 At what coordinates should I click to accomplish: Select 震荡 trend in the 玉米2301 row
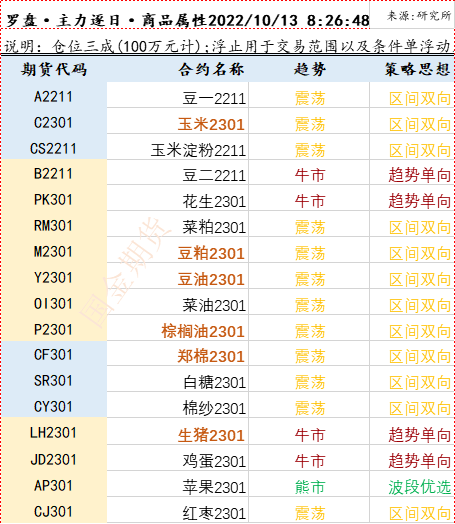(310, 124)
